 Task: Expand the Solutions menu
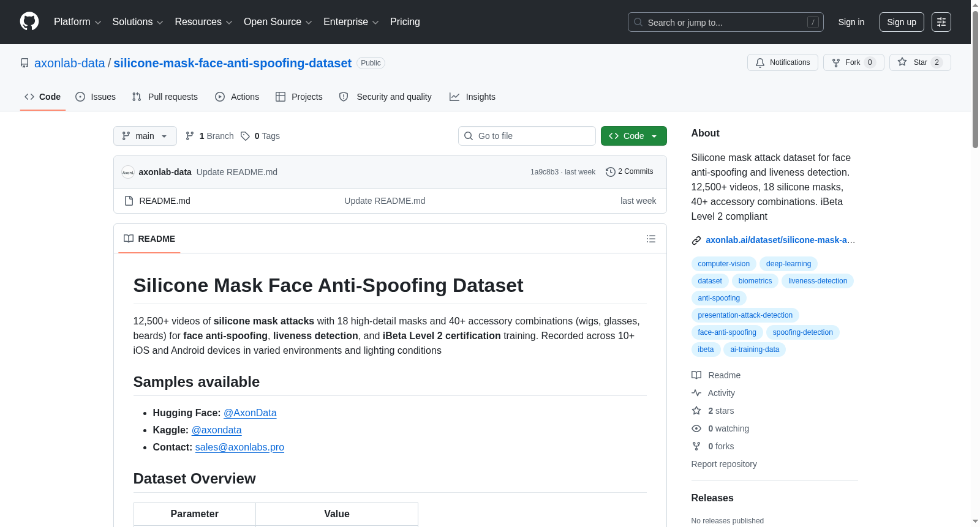138,22
